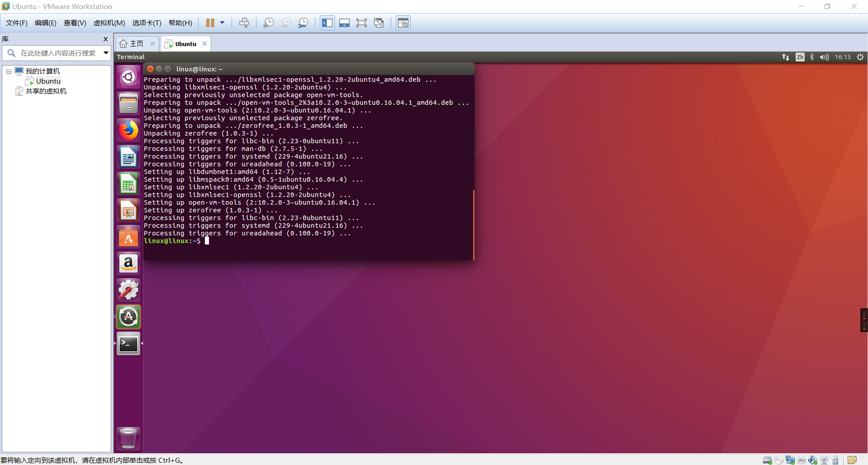The height and width of the screenshot is (465, 868).
Task: Open the session gear menu in Ubuntu
Action: [860, 57]
